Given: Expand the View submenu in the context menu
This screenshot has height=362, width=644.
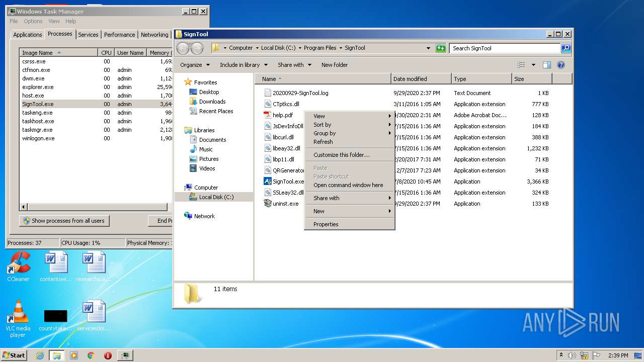Looking at the screenshot, I should point(349,116).
